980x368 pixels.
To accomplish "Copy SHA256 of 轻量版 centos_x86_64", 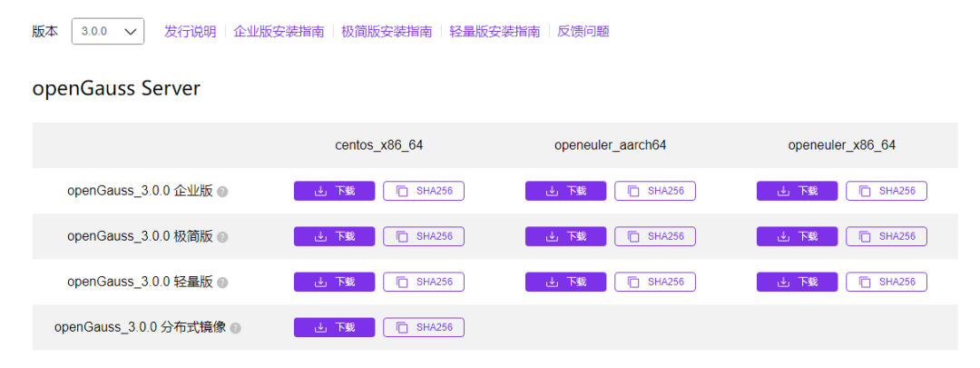I will click(424, 282).
